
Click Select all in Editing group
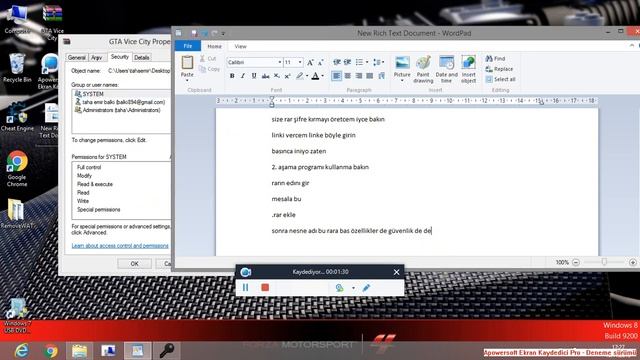coord(500,79)
